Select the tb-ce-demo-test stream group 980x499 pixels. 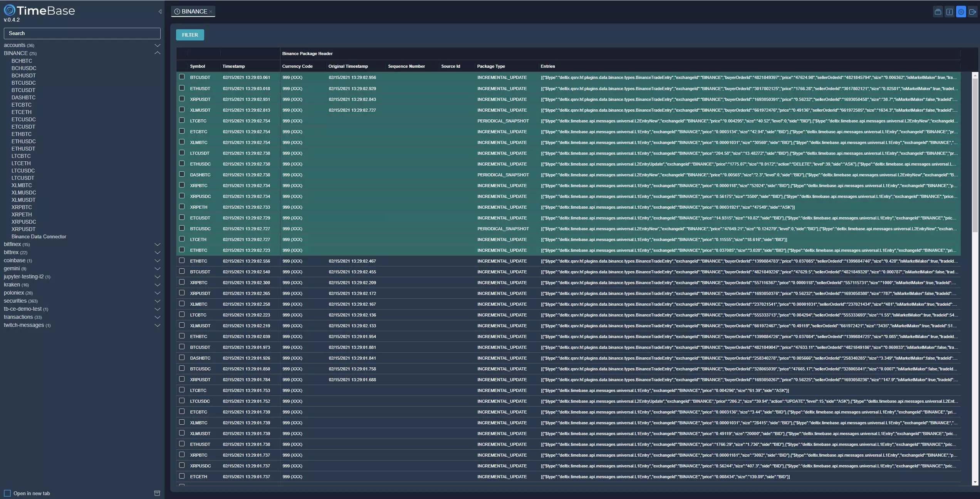click(x=26, y=309)
